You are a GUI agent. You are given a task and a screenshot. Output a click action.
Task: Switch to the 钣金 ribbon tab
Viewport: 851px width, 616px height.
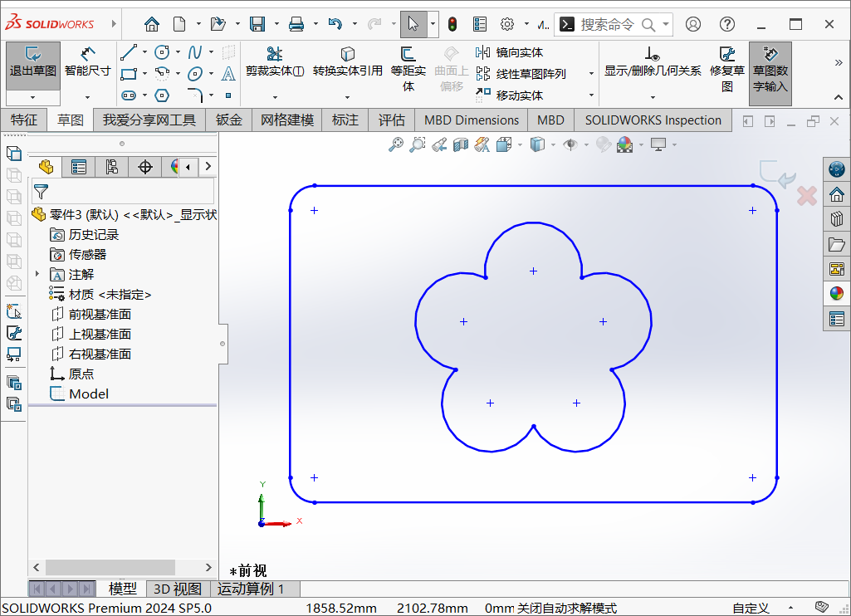[228, 120]
